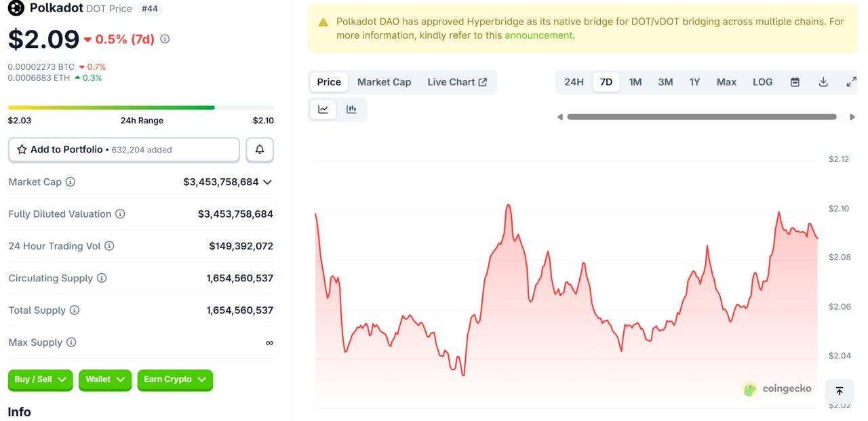Switch to the Market Cap chart tab
The image size is (868, 421).
(x=384, y=81)
